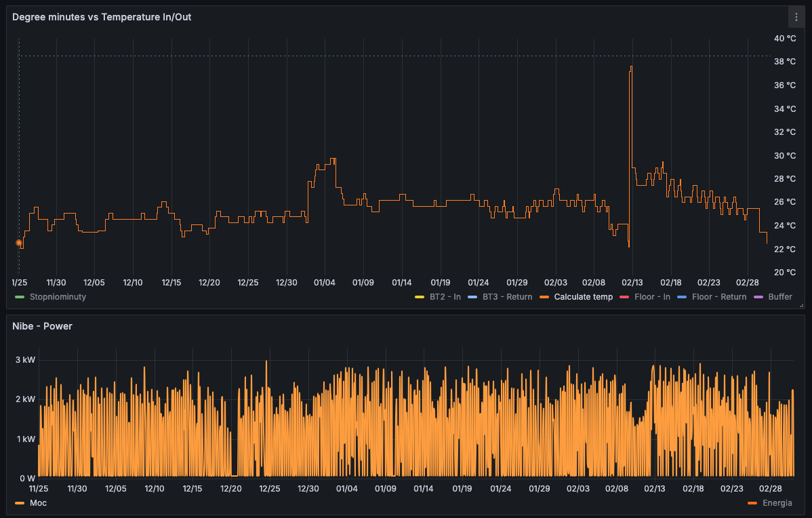Click the Calculate temp orange color marker

[x=544, y=297]
